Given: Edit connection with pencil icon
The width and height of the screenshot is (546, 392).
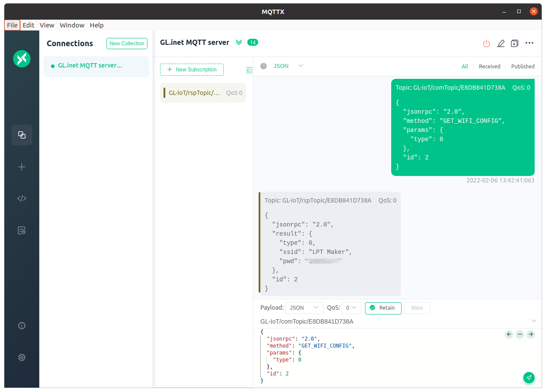Looking at the screenshot, I should [x=501, y=43].
